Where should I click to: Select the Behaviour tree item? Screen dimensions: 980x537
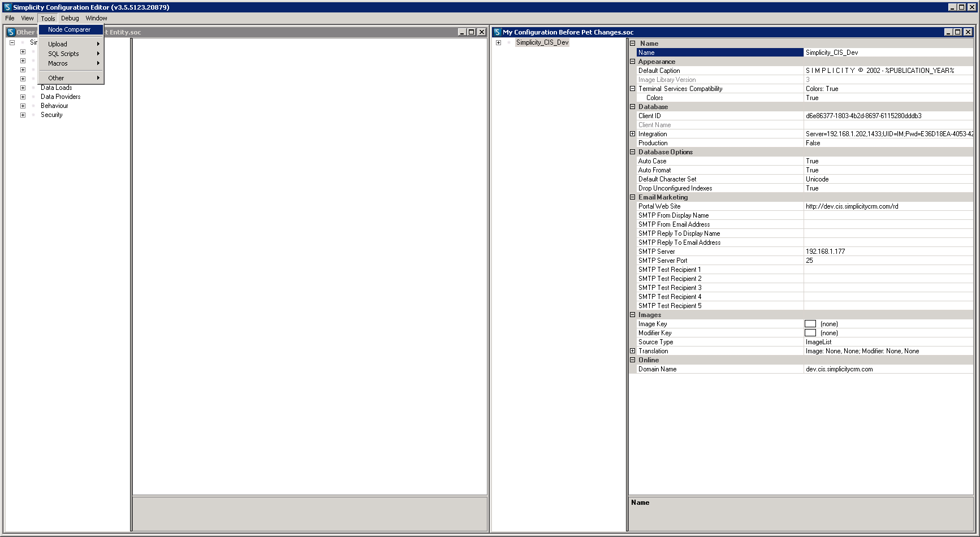click(54, 106)
